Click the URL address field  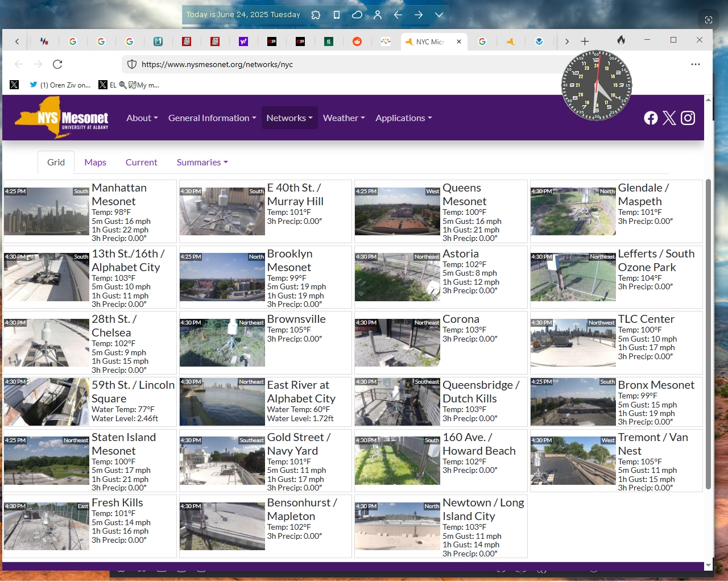[x=341, y=64]
